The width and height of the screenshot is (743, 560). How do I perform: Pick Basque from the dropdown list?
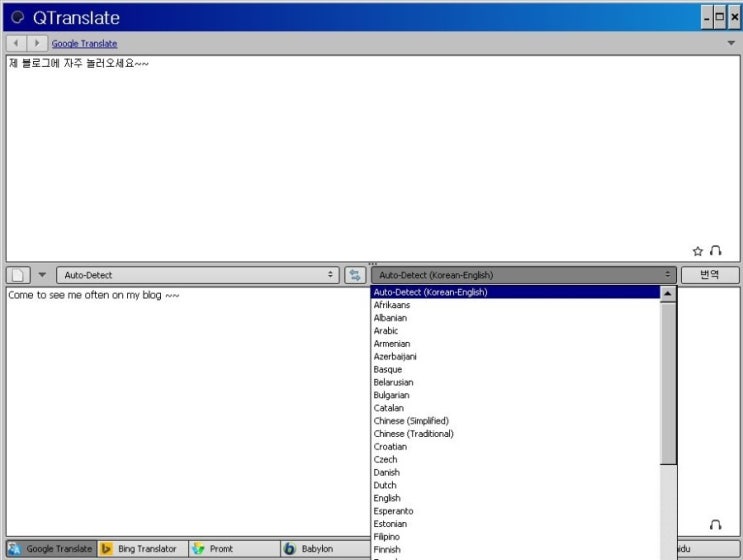(x=515, y=370)
